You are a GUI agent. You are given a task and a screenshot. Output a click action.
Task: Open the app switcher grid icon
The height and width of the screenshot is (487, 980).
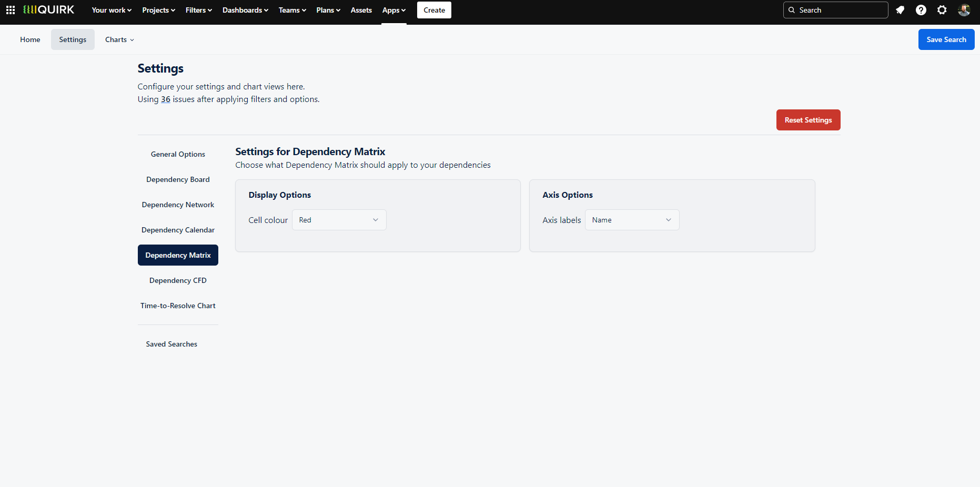[x=11, y=10]
